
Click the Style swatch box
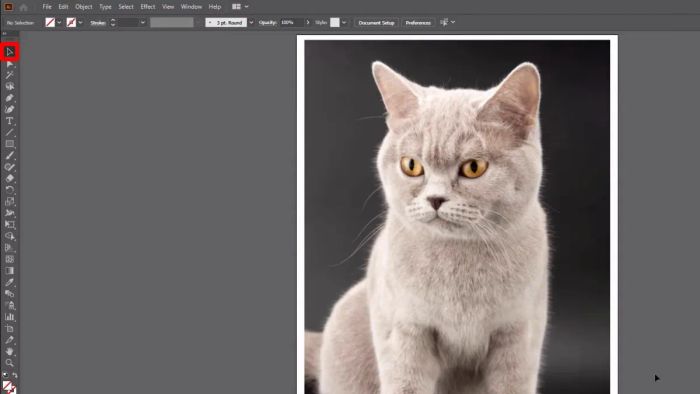[x=334, y=22]
